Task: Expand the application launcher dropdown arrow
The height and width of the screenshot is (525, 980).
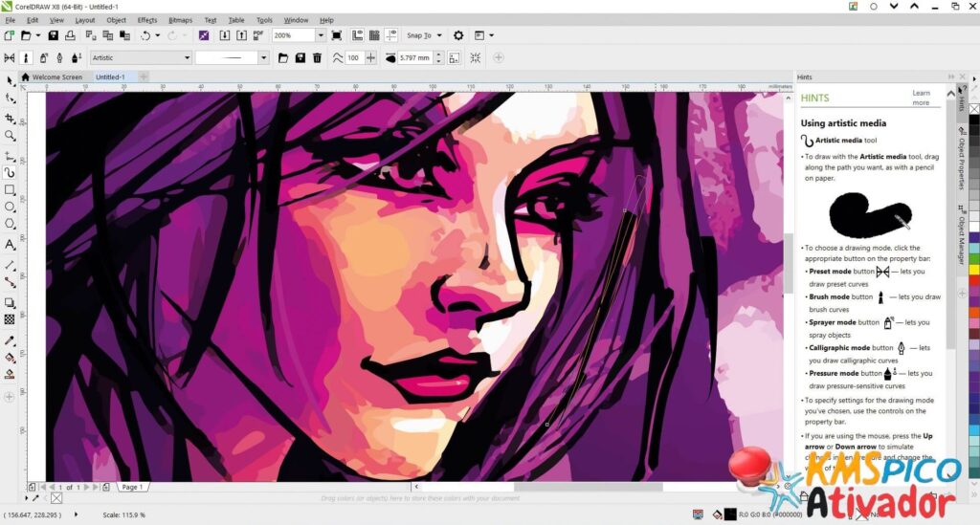Action: pos(491,35)
